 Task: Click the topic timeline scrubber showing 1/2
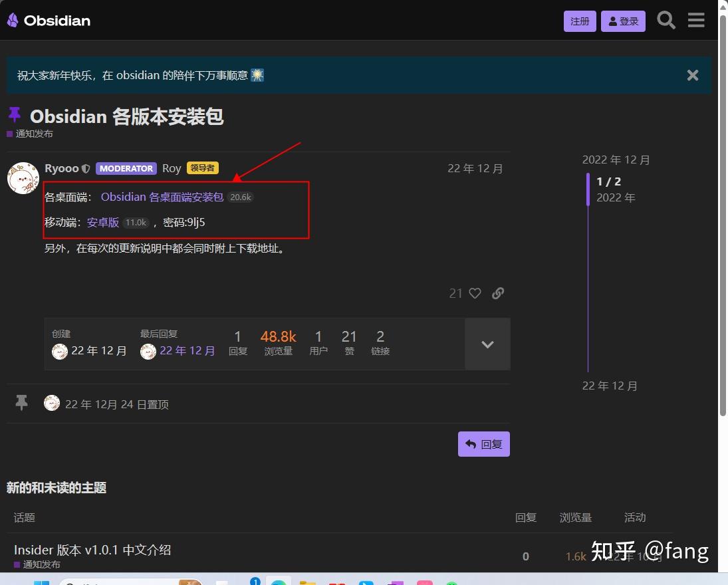pos(608,181)
